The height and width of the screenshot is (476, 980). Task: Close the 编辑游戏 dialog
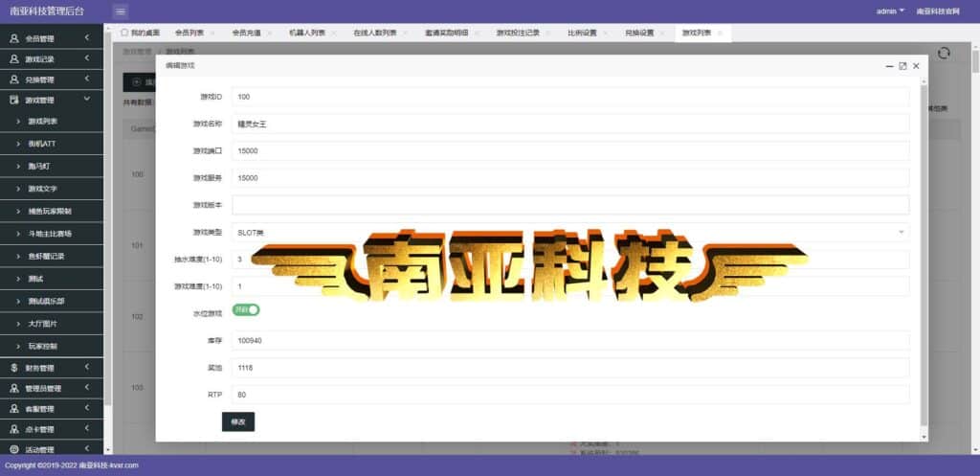(x=916, y=66)
